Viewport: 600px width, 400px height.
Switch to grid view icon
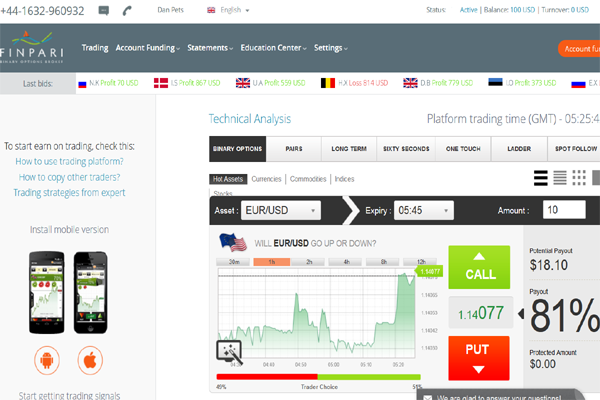pyautogui.click(x=579, y=178)
